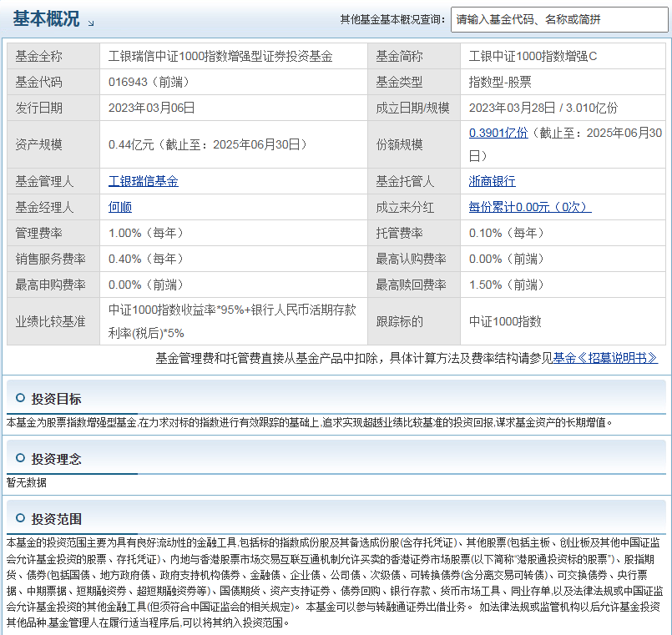
Task: Select the 业绩比较基准 label cell
Action: click(53, 321)
